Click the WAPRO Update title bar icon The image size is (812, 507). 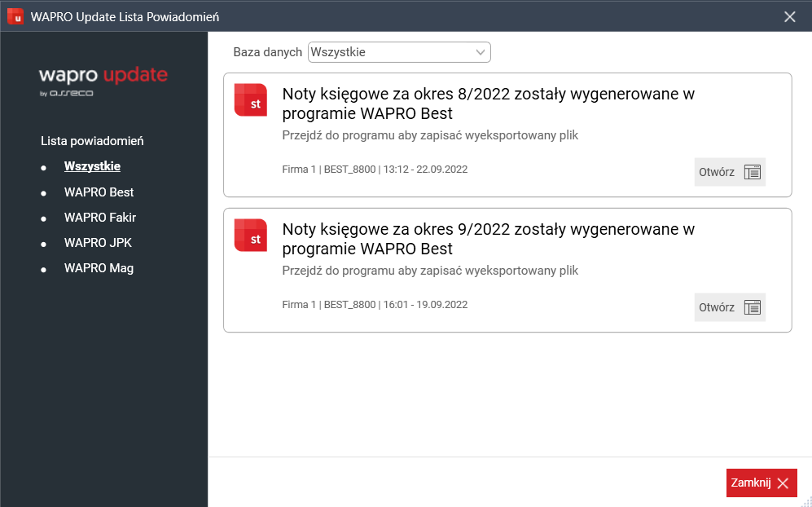15,16
